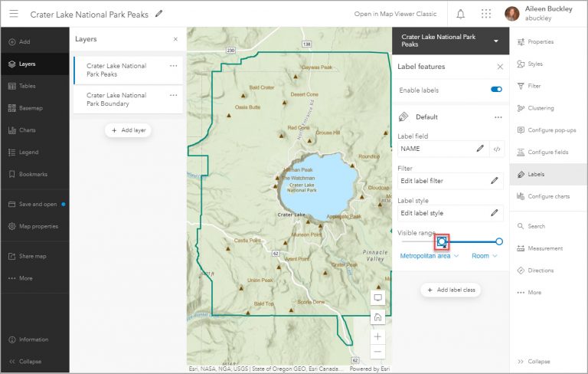Zoom in with the map plus button

(377, 336)
